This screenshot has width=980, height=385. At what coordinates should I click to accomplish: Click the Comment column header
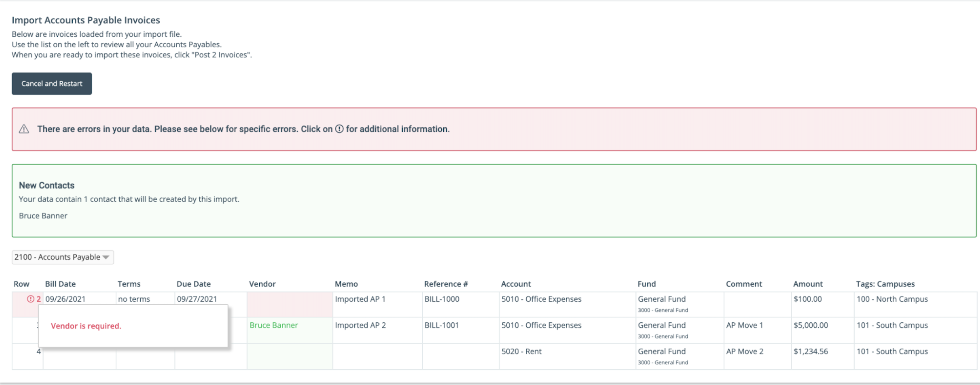(744, 284)
